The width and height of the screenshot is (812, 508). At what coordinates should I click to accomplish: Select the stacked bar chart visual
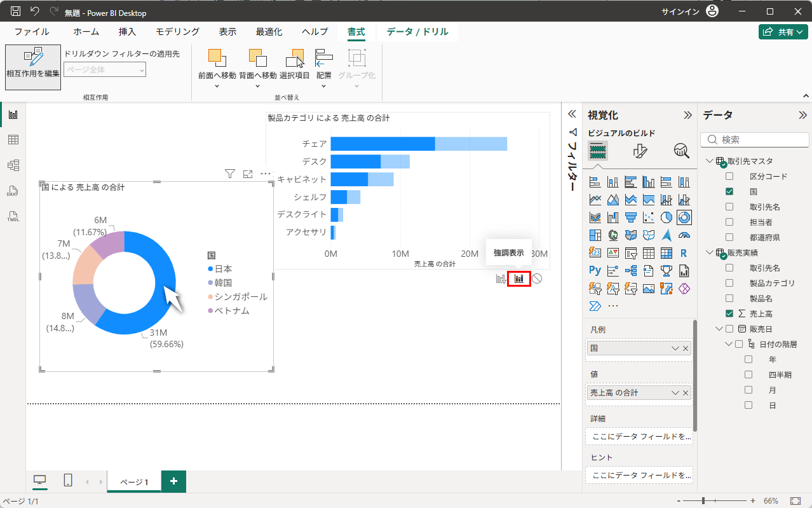click(x=595, y=182)
